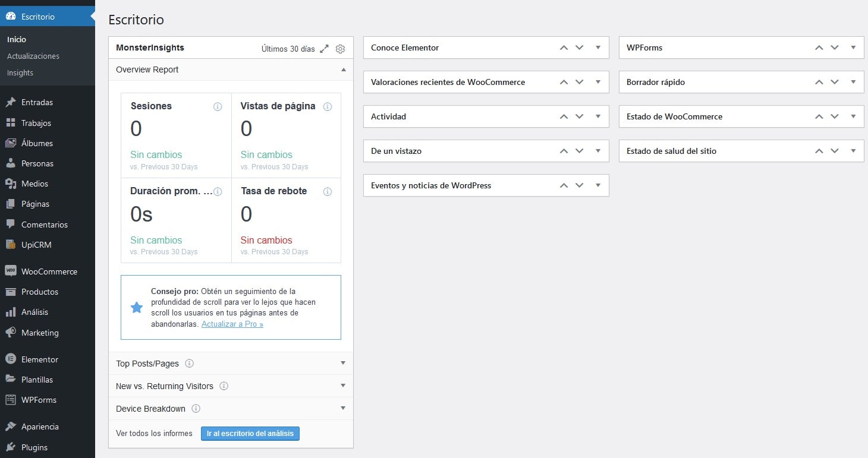
Task: Expand MonsterInsights fullscreen with the arrows icon
Action: pyautogui.click(x=324, y=49)
